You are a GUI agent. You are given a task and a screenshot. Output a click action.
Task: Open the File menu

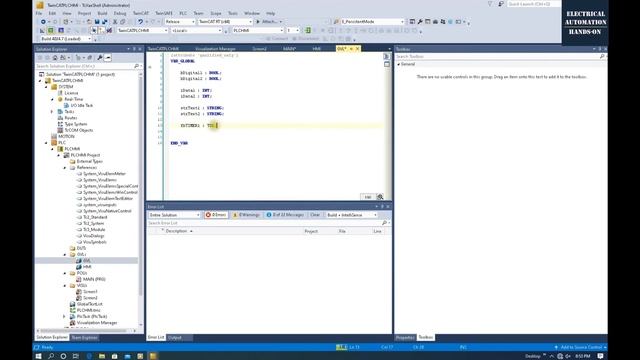click(39, 13)
